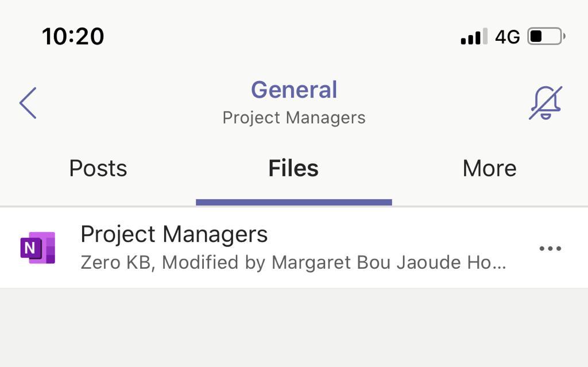Open the More tab
The width and height of the screenshot is (588, 367).
[x=489, y=168]
